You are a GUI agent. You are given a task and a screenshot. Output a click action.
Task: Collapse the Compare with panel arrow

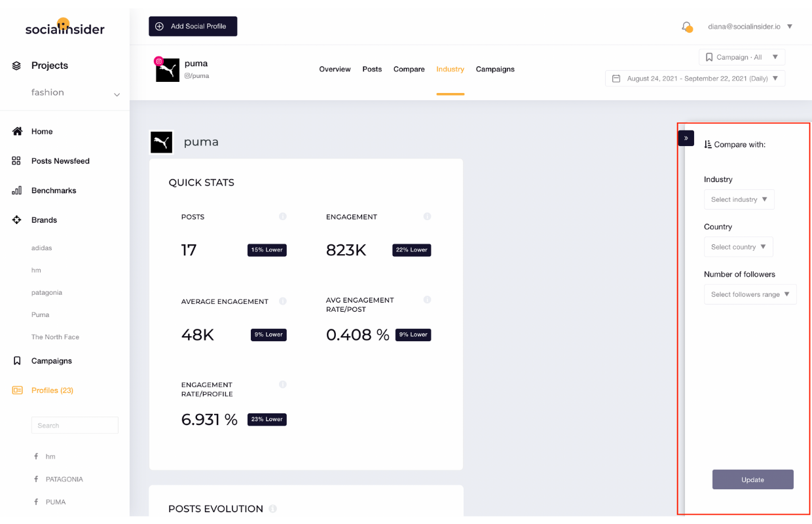pos(686,138)
